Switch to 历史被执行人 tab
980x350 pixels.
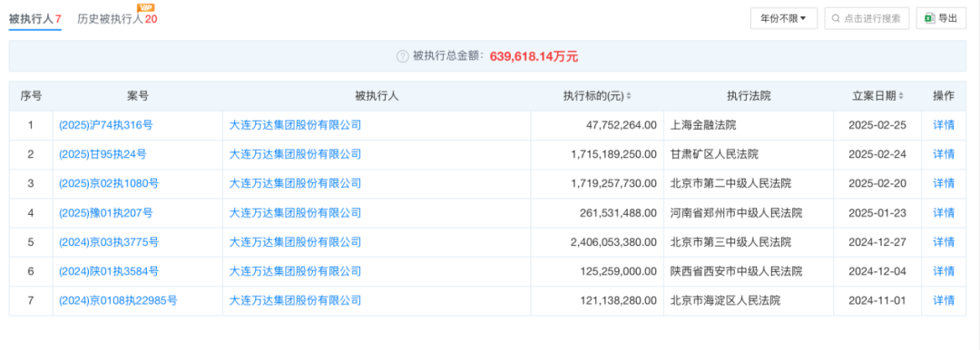click(117, 19)
